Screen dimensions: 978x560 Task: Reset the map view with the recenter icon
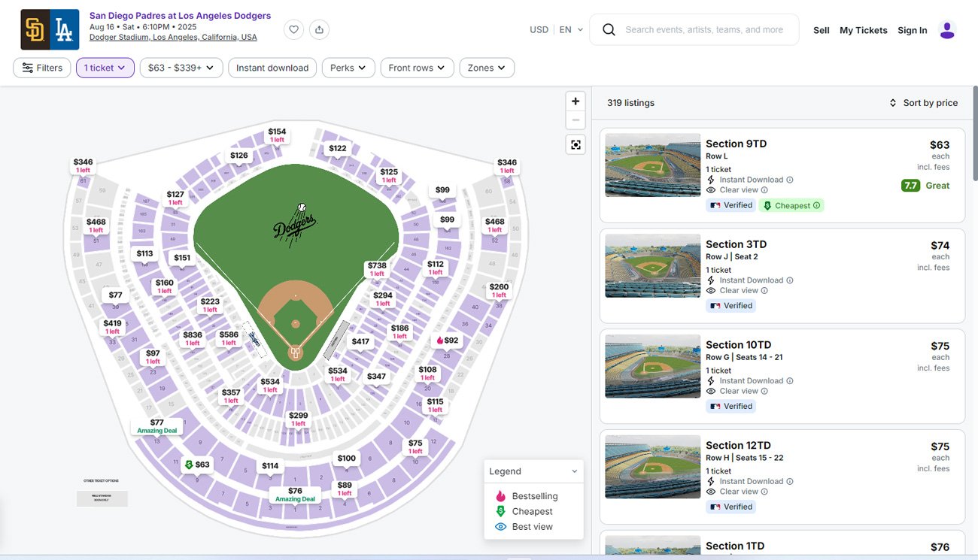tap(576, 145)
